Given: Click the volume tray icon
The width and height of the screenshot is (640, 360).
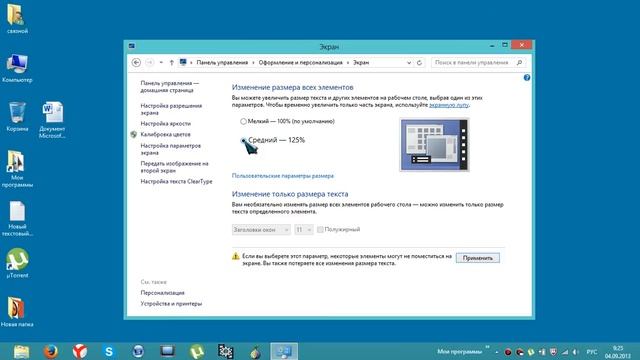Looking at the screenshot, I should (x=576, y=352).
